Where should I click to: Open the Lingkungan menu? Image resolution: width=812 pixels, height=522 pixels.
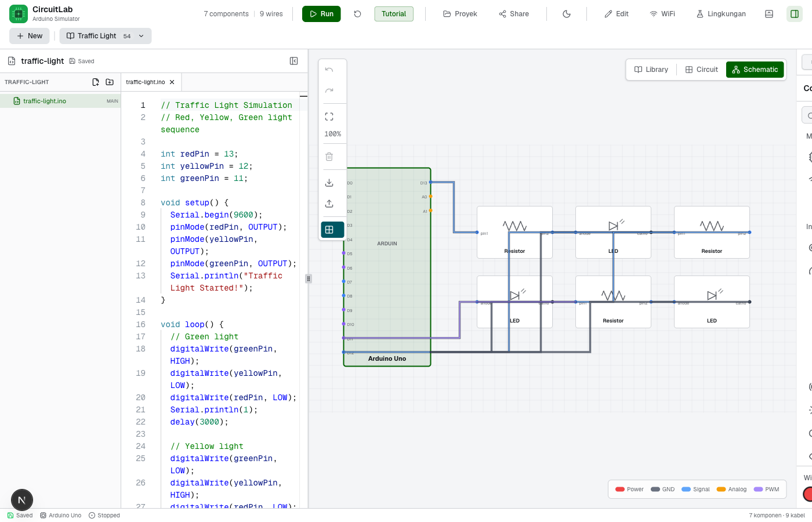pos(721,14)
